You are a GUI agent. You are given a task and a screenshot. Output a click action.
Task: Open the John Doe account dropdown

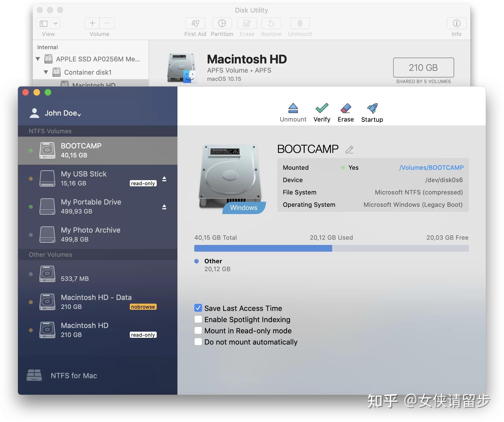coord(79,114)
